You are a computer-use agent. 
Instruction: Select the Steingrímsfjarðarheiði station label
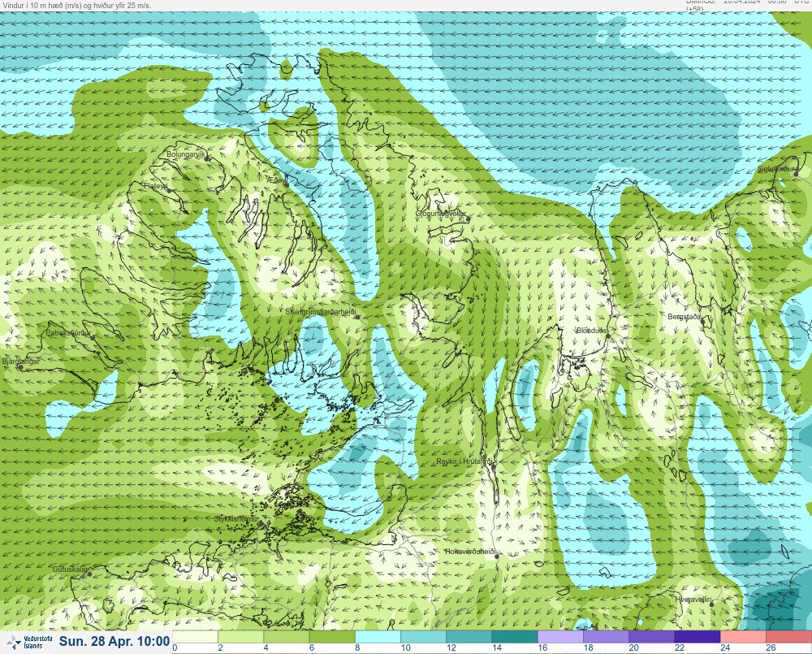(x=321, y=312)
